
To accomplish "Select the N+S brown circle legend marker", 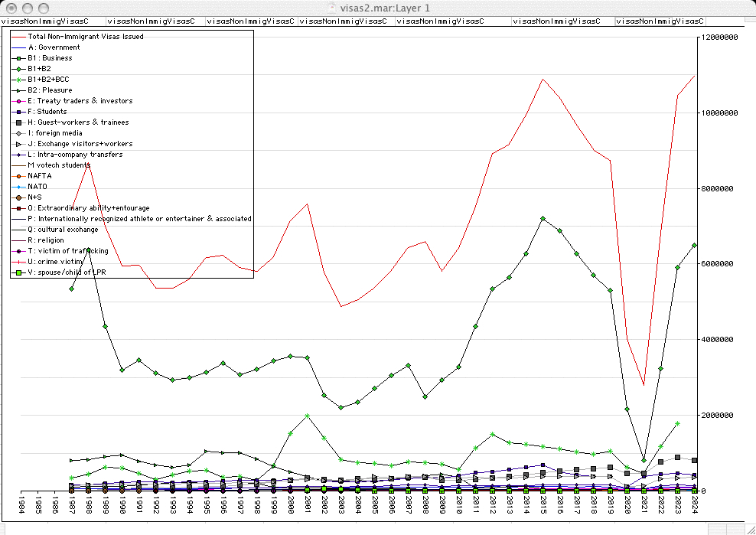I will point(20,197).
